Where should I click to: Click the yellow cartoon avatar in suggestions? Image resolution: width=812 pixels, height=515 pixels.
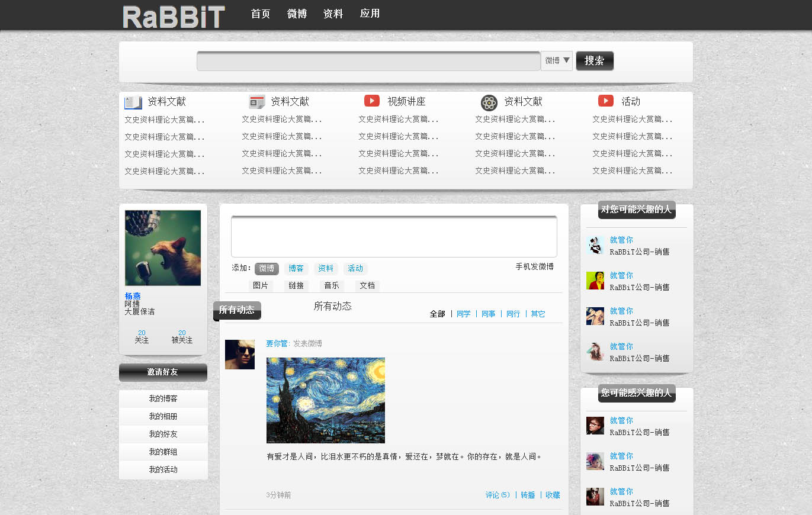coord(595,281)
